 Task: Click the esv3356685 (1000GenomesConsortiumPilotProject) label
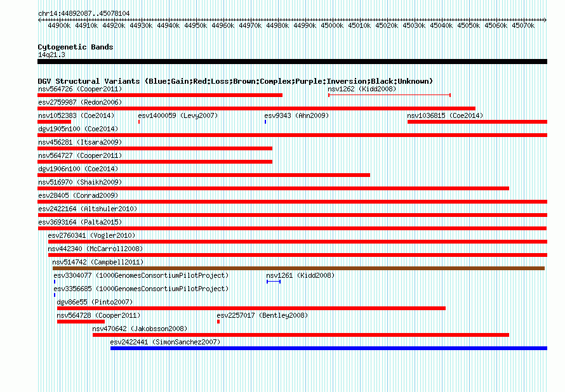141,289
